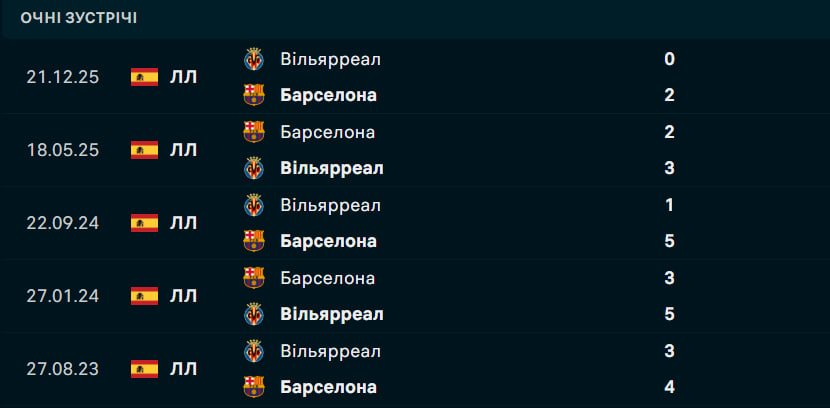Click Barcelona crest in 21.12.25 match

254,95
